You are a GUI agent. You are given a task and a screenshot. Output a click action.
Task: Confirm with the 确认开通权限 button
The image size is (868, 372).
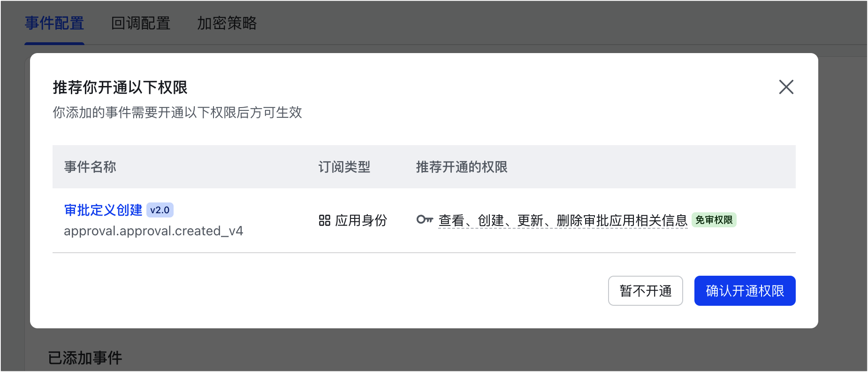[745, 291]
